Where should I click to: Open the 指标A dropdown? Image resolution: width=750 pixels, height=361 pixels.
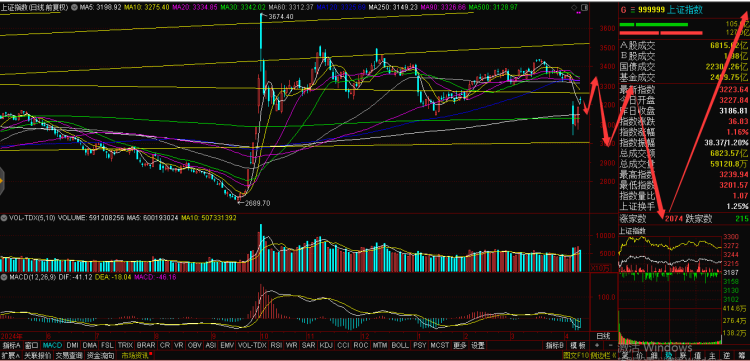pyautogui.click(x=12, y=345)
